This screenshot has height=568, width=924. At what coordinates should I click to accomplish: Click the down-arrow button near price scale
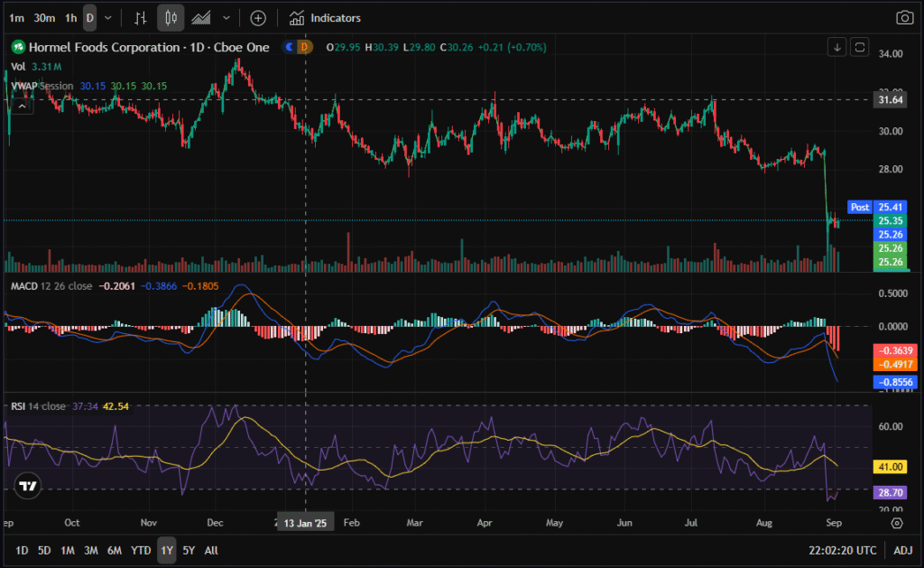click(x=837, y=47)
